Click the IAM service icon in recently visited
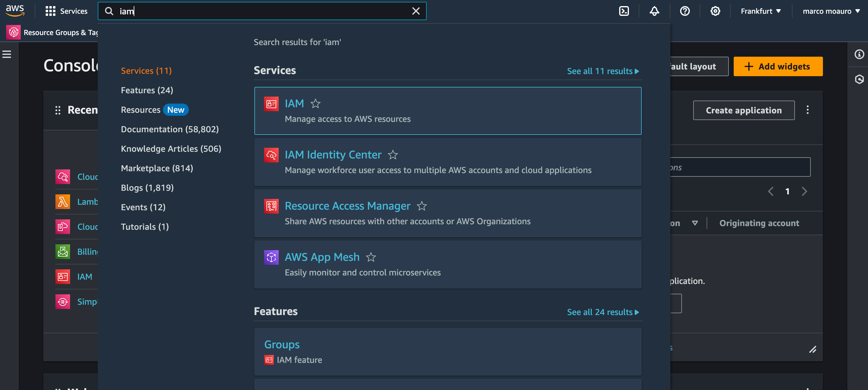The image size is (868, 390). click(x=62, y=276)
